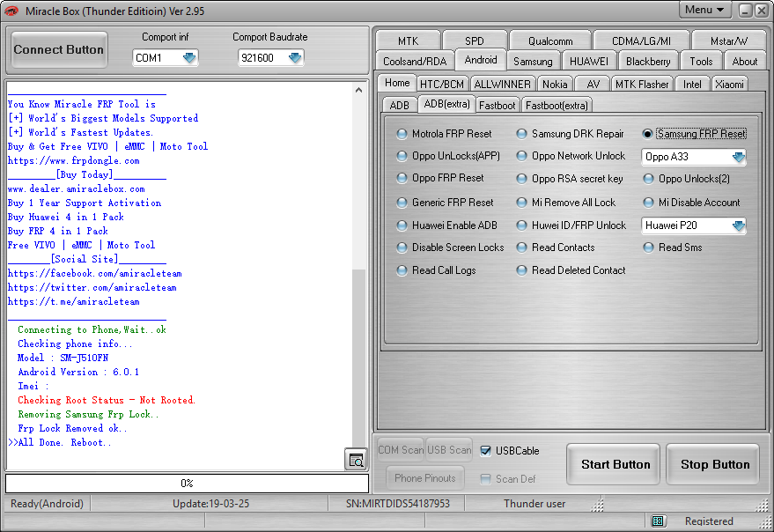Open the Mstar/W tab

pyautogui.click(x=728, y=41)
